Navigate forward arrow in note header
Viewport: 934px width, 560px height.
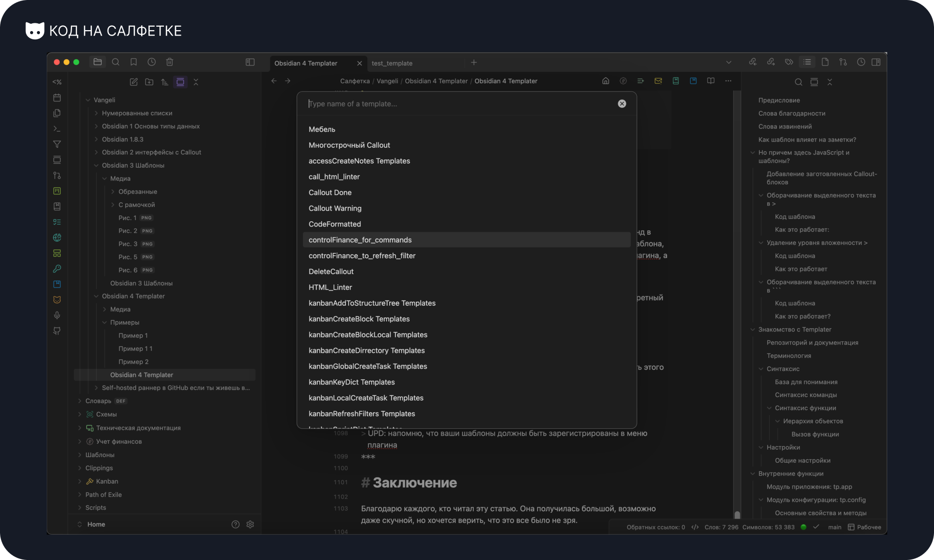tap(287, 81)
